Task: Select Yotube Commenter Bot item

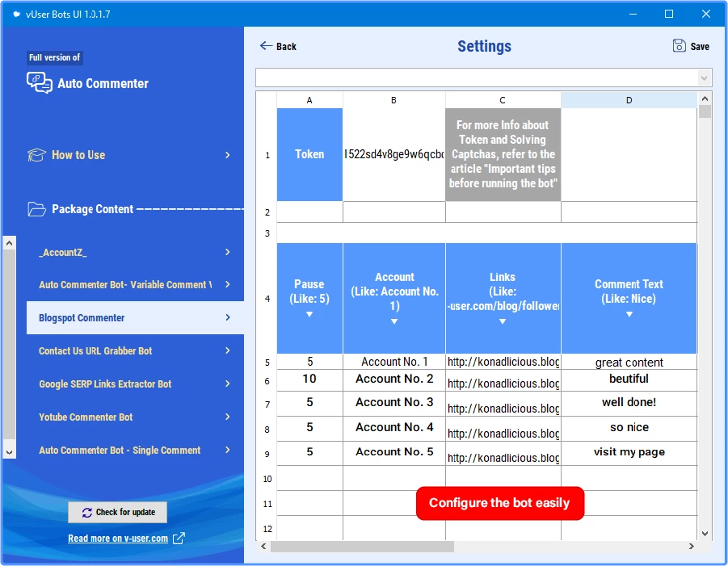Action: click(x=135, y=417)
